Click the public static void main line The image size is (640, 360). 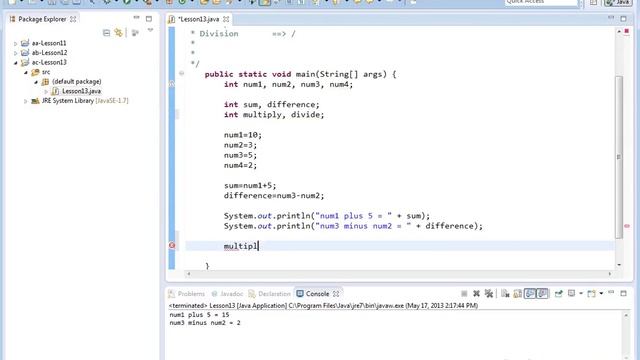300,74
